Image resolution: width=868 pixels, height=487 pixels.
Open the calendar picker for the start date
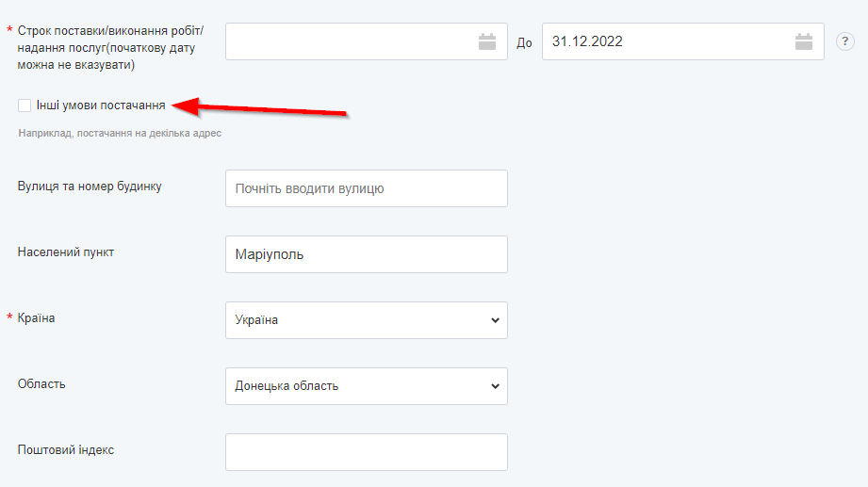click(486, 41)
